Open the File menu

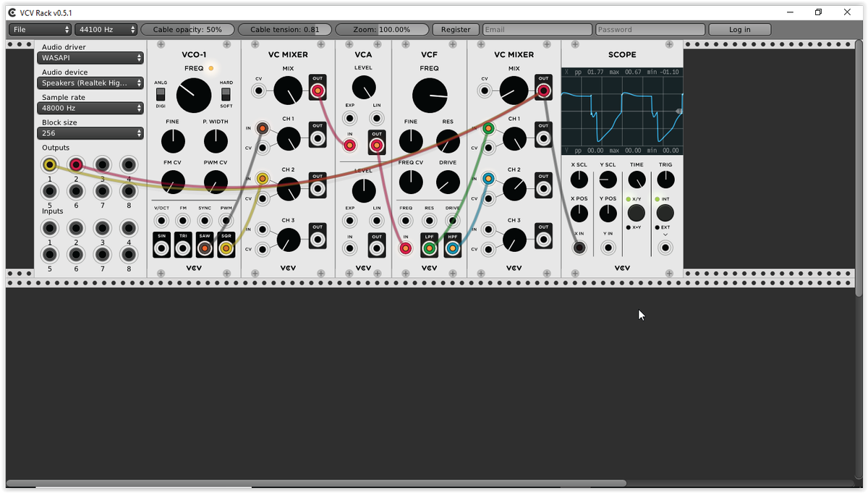[x=40, y=29]
